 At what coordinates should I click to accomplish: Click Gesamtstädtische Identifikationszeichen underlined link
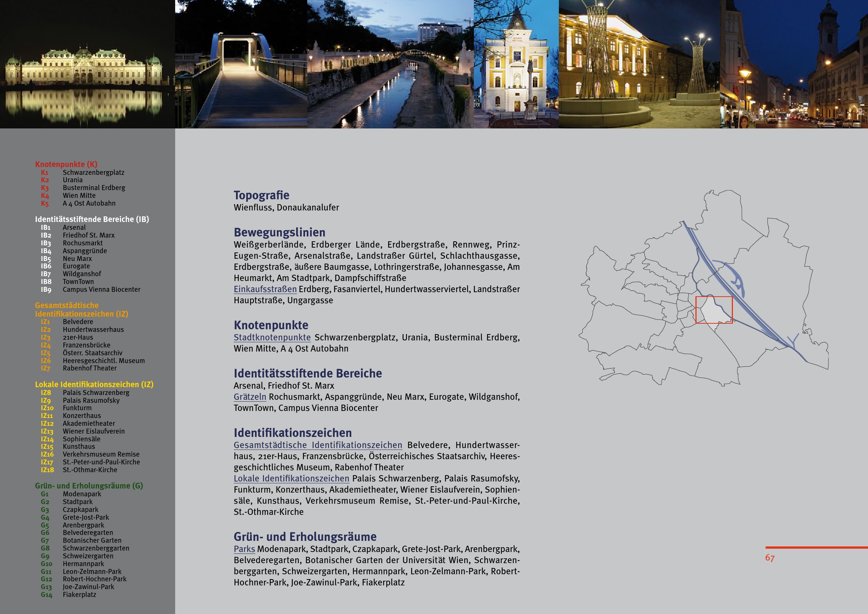pyautogui.click(x=318, y=445)
